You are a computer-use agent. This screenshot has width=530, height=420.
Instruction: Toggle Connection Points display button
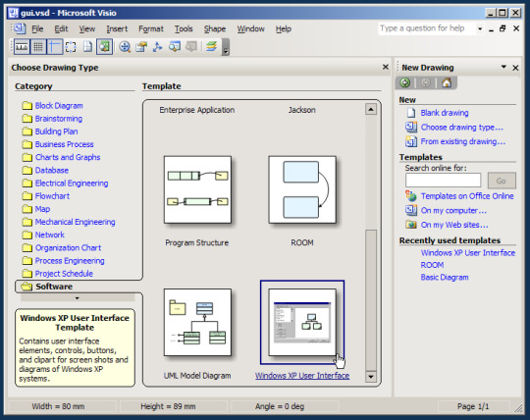(x=71, y=47)
